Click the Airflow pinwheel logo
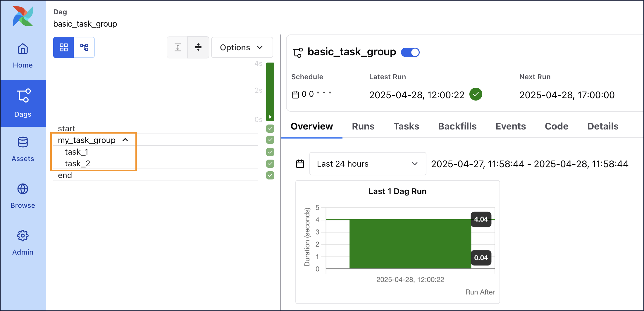 [x=23, y=16]
